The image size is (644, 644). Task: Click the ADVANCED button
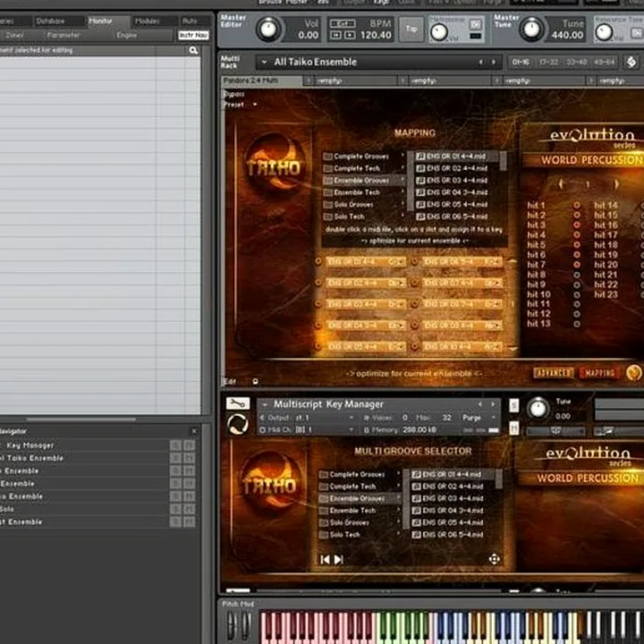tap(554, 372)
